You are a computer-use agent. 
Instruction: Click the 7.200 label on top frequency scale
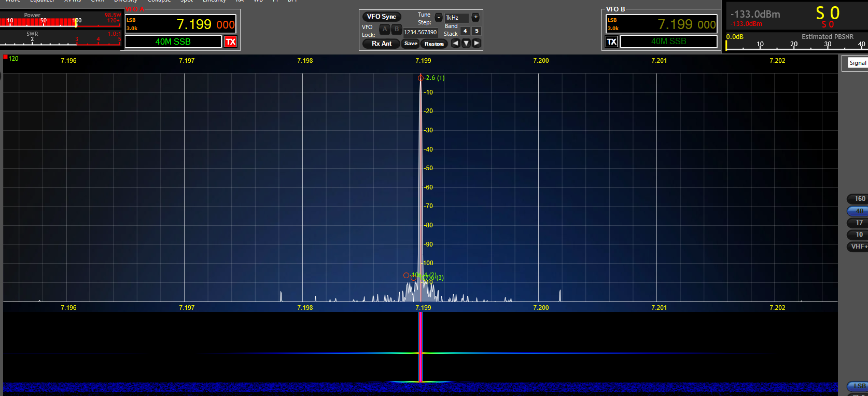click(541, 61)
